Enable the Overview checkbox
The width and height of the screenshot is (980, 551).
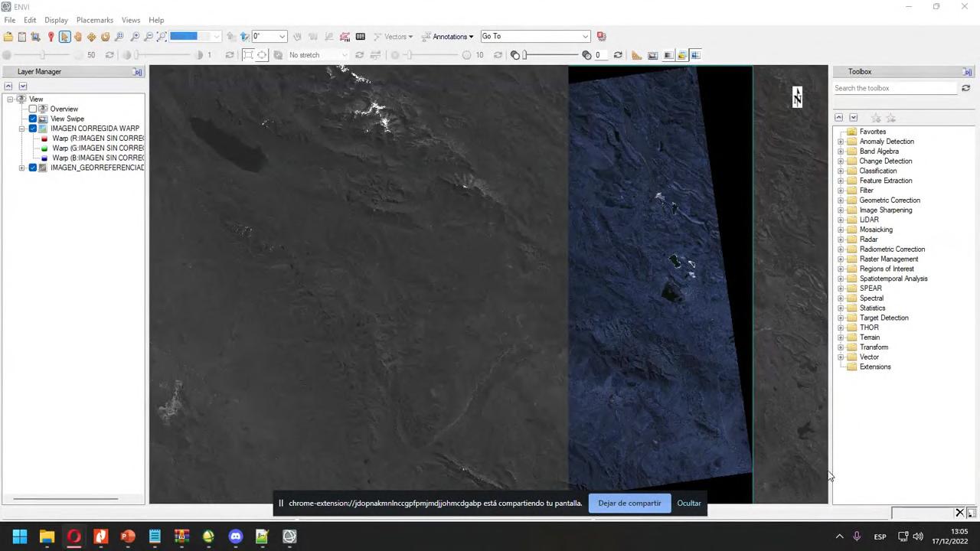tap(33, 109)
